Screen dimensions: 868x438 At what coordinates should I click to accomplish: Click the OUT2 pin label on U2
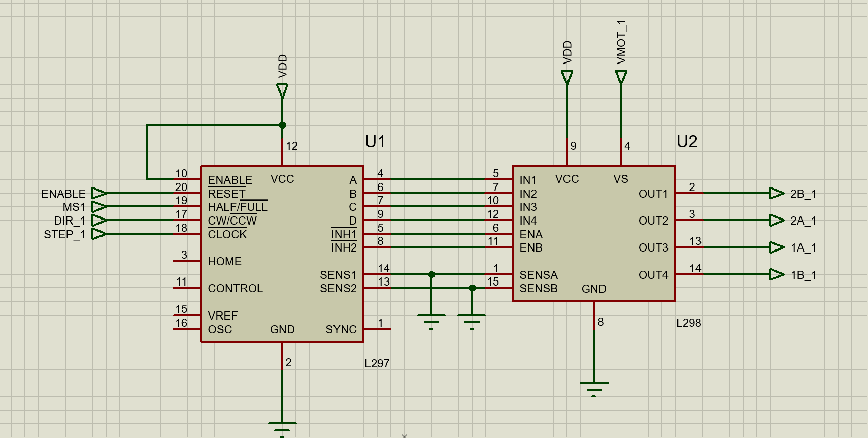click(x=653, y=221)
